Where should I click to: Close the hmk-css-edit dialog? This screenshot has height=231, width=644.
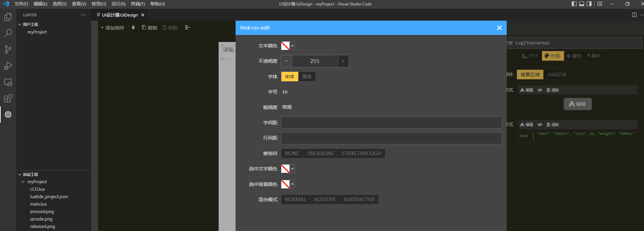(499, 28)
